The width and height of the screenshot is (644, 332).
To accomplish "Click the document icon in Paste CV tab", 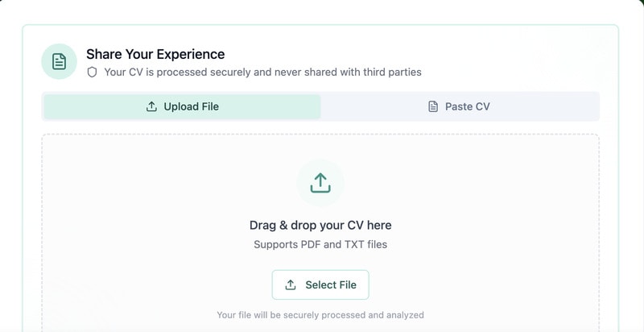I will [x=433, y=106].
